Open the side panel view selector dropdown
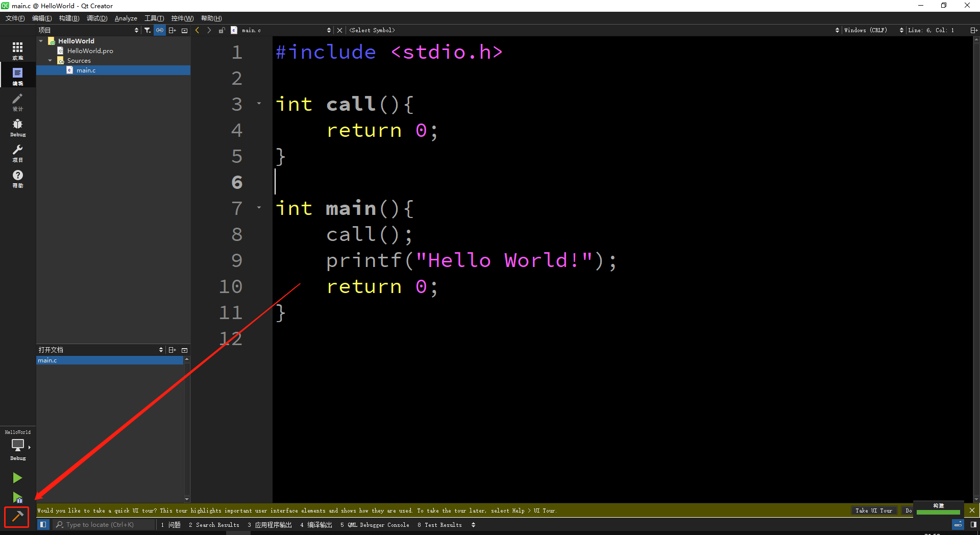 pyautogui.click(x=88, y=30)
